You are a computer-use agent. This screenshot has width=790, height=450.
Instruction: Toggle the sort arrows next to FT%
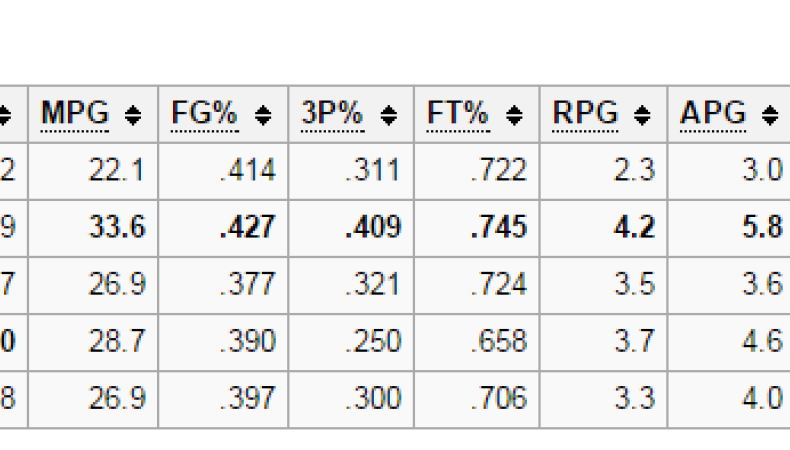click(x=514, y=116)
